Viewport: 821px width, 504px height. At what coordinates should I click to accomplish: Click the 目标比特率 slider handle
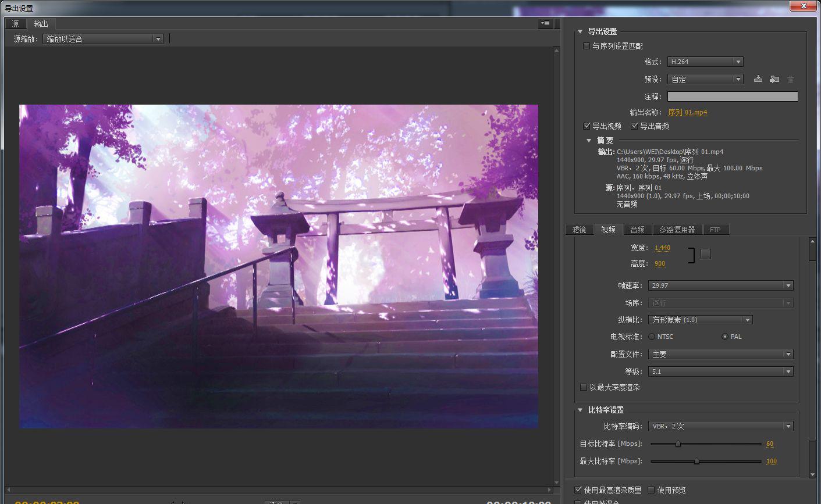coord(678,444)
